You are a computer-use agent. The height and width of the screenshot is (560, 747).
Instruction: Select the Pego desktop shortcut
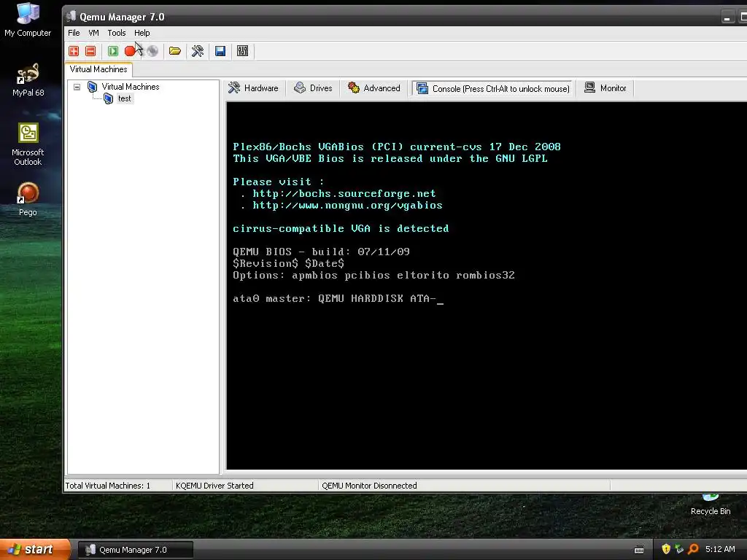click(28, 199)
